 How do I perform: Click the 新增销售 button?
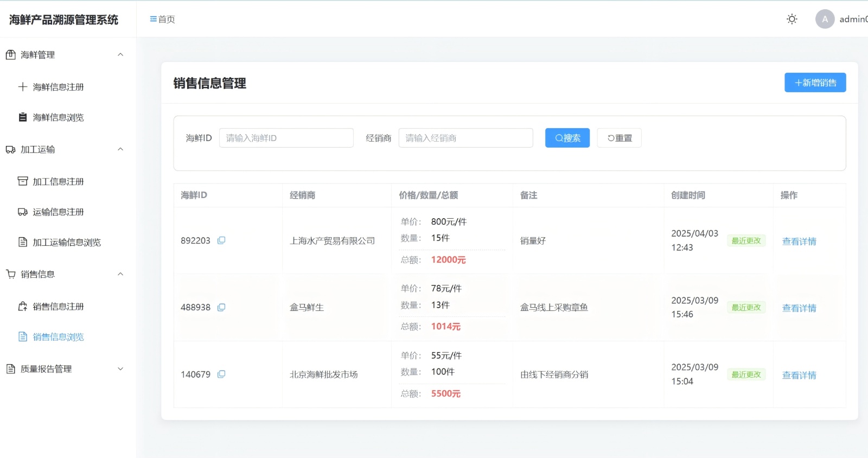tap(815, 83)
